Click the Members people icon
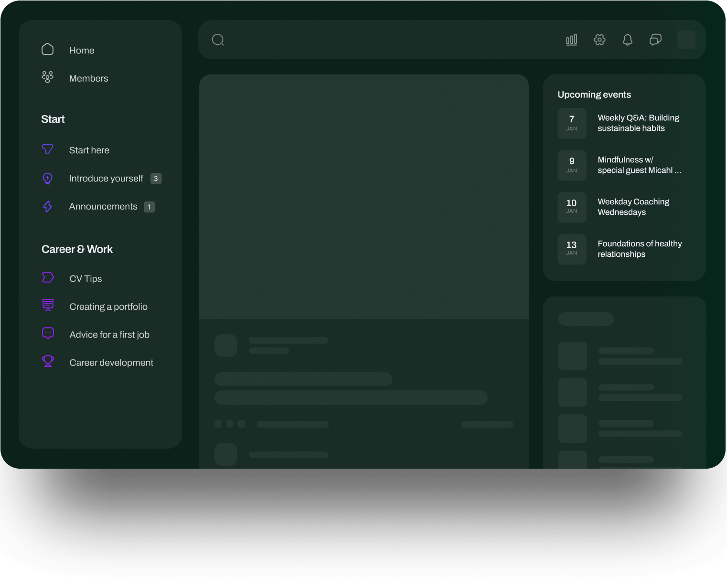The image size is (727, 588). (48, 77)
